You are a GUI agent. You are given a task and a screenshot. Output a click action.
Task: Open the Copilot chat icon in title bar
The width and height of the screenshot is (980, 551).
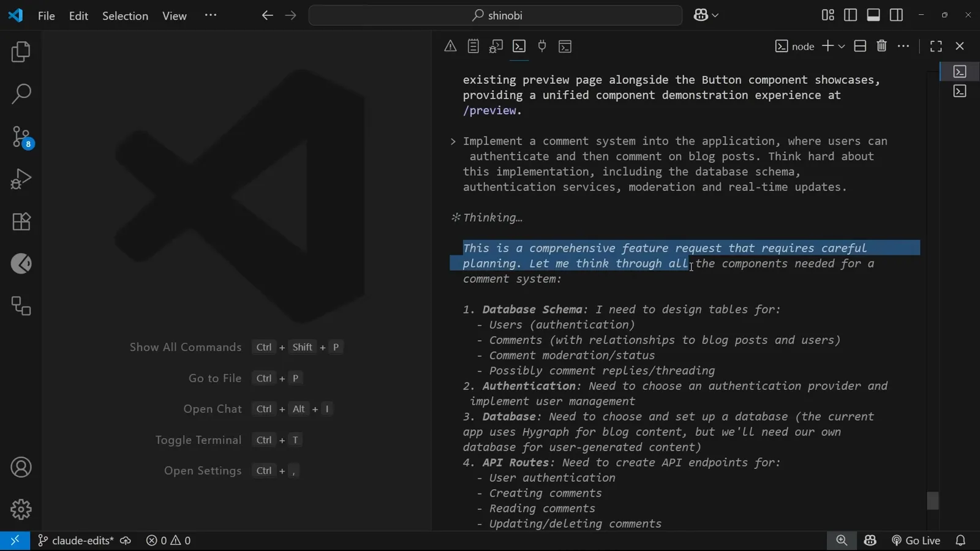[701, 15]
